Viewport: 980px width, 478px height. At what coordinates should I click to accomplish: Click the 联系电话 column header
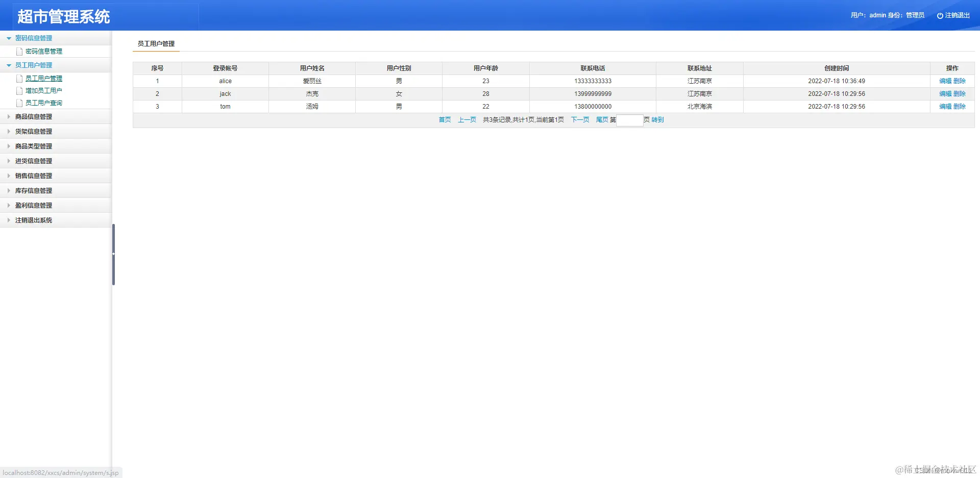(x=593, y=68)
